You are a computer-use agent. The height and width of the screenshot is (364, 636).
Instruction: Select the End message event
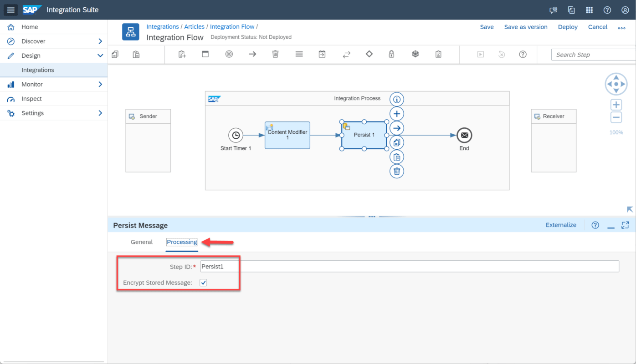[x=464, y=135]
